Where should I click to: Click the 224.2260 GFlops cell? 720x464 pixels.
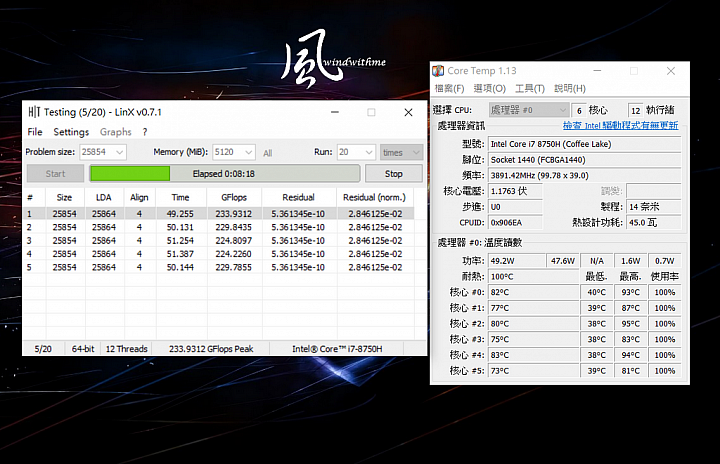(x=234, y=254)
